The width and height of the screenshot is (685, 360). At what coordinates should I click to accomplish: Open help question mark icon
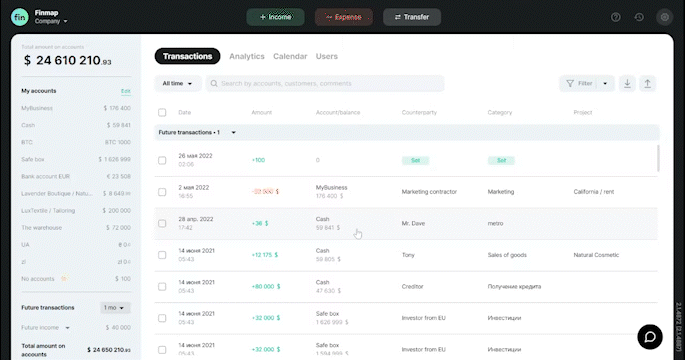616,17
